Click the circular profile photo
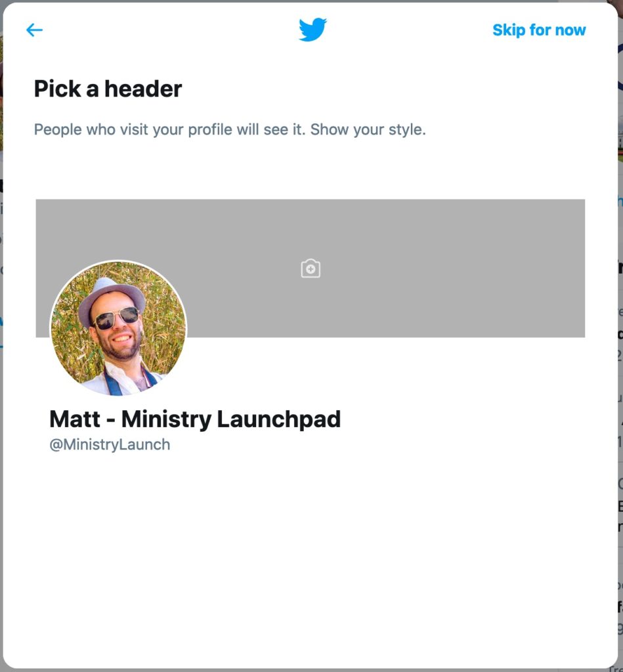Screen dimensions: 623x672 click(x=118, y=328)
